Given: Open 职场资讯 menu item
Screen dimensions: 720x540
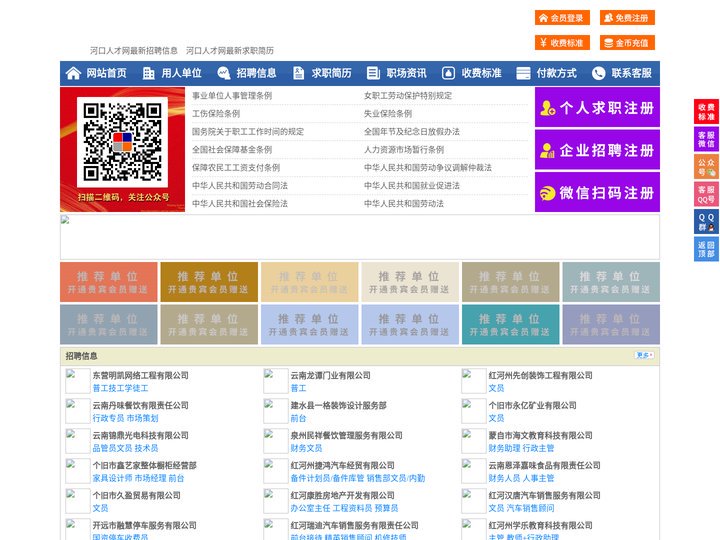Looking at the screenshot, I should 406,73.
